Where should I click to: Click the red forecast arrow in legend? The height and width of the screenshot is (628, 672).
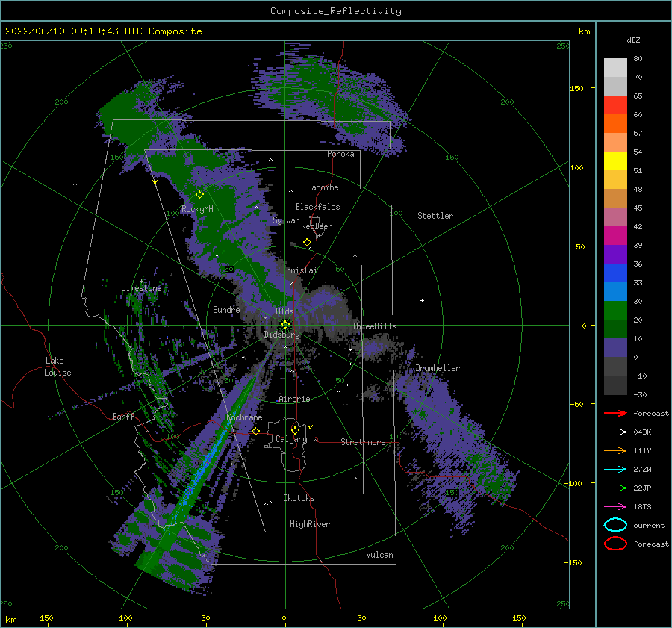tap(615, 413)
